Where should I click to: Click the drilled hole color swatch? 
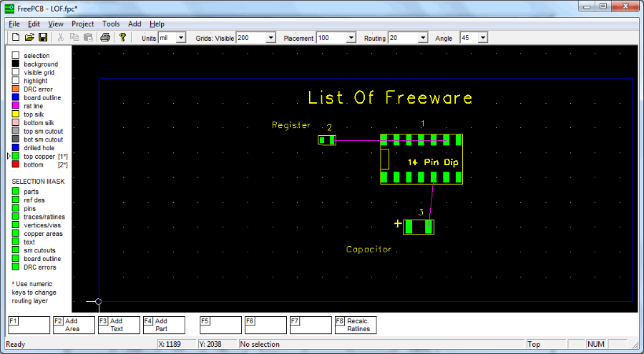pyautogui.click(x=16, y=147)
